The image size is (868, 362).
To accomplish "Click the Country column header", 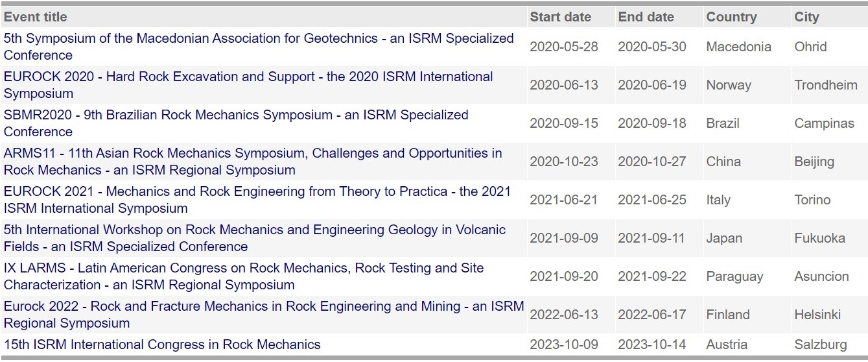I will (x=731, y=17).
